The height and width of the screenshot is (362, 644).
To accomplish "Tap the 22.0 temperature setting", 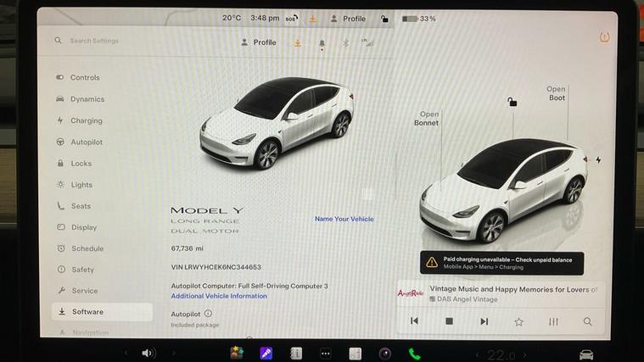I will pos(501,355).
